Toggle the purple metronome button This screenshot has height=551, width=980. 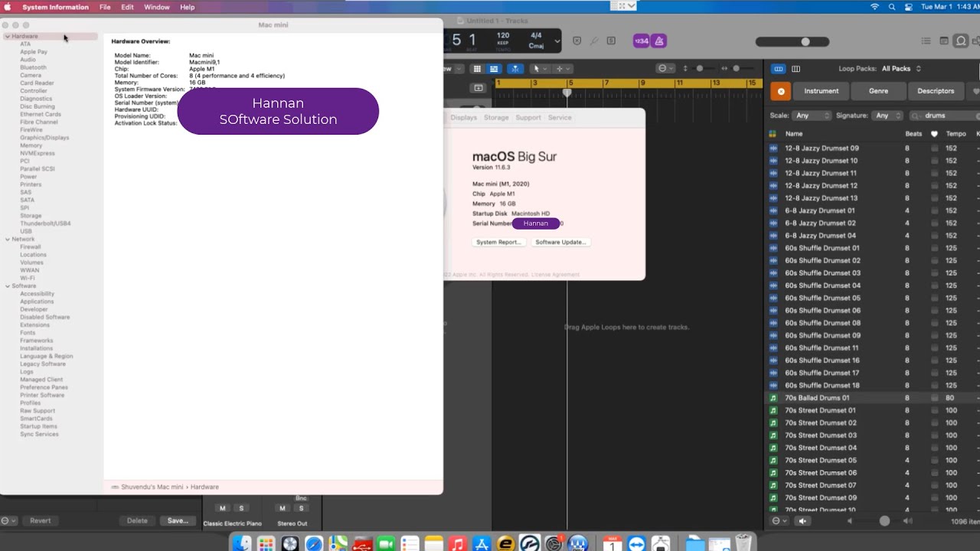pyautogui.click(x=659, y=41)
